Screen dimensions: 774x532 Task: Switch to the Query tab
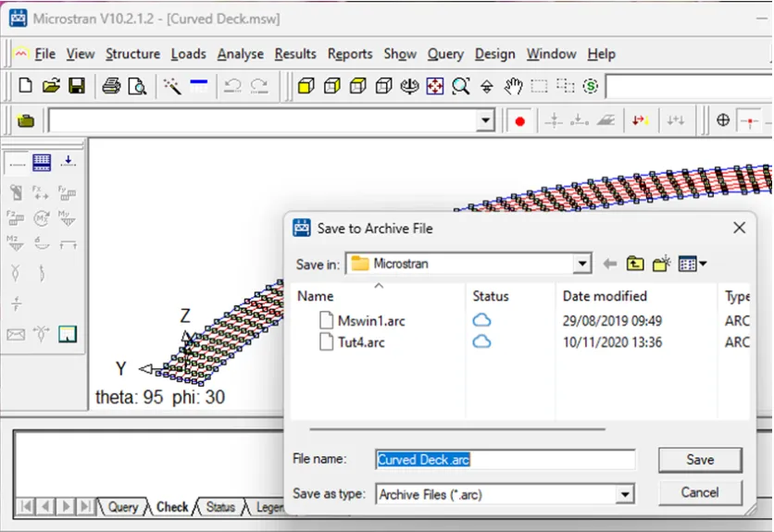point(123,507)
